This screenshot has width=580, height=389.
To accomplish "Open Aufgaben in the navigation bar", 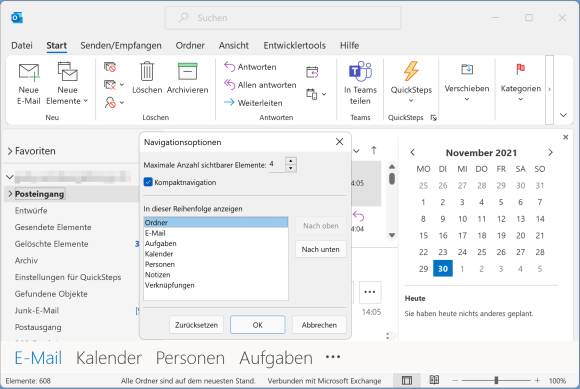I will (x=276, y=358).
